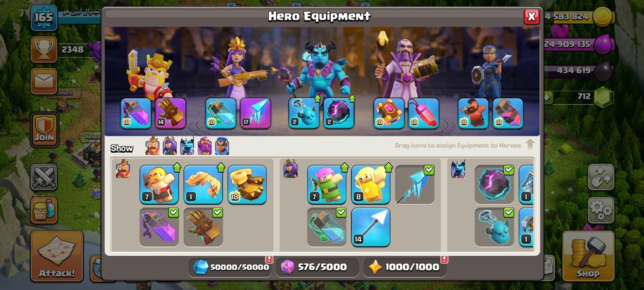Select the Vampstache equipment level 1

click(x=203, y=184)
